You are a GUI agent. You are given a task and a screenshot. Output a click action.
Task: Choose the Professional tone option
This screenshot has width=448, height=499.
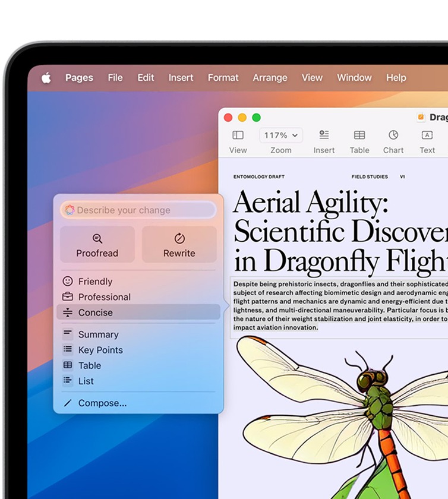pos(138,297)
